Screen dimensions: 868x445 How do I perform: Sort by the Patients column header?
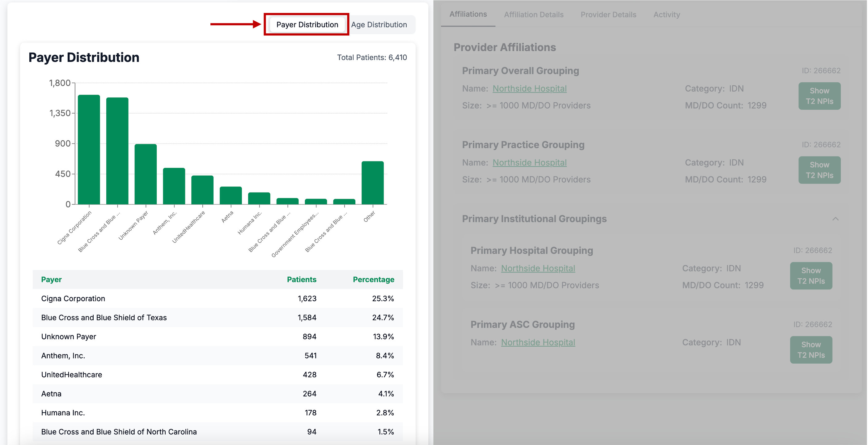pos(301,280)
